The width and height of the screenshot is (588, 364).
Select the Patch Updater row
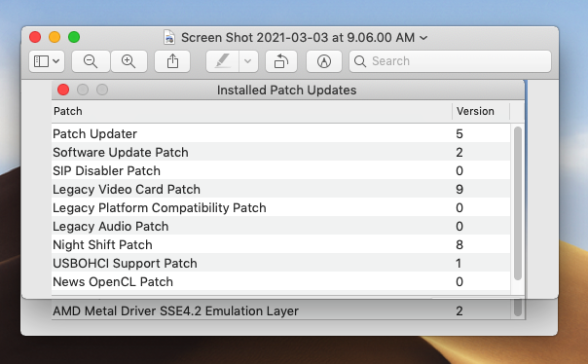tap(281, 133)
